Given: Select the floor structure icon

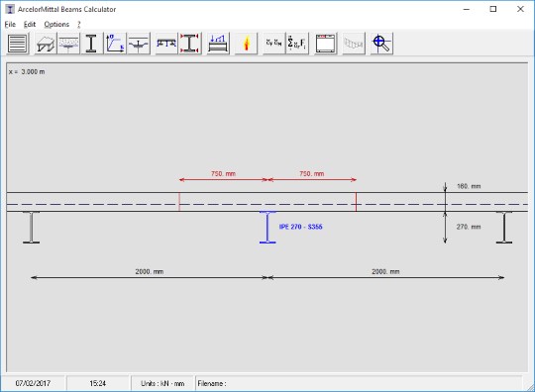Looking at the screenshot, I should (46, 44).
